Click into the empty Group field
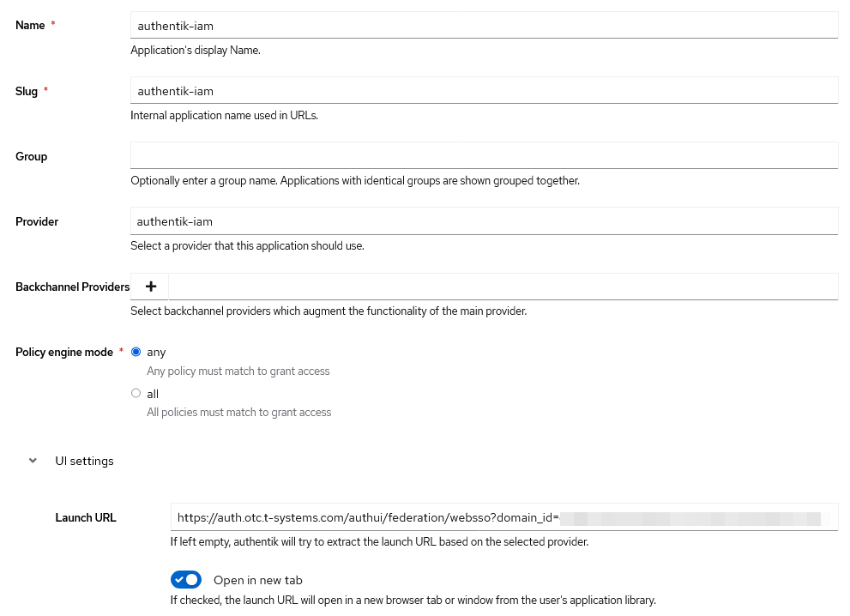This screenshot has width=850, height=616. pyautogui.click(x=484, y=156)
